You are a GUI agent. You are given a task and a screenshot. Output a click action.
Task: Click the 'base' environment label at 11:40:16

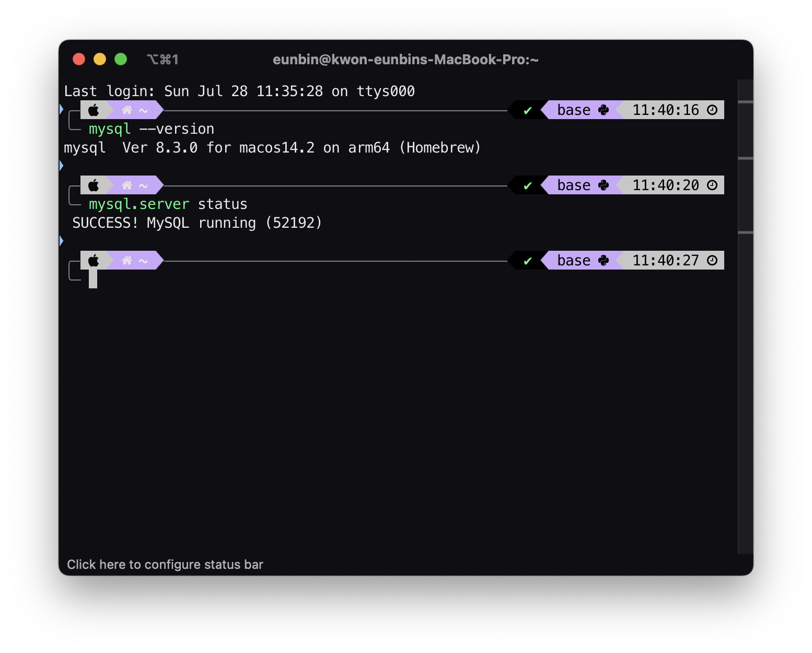574,110
